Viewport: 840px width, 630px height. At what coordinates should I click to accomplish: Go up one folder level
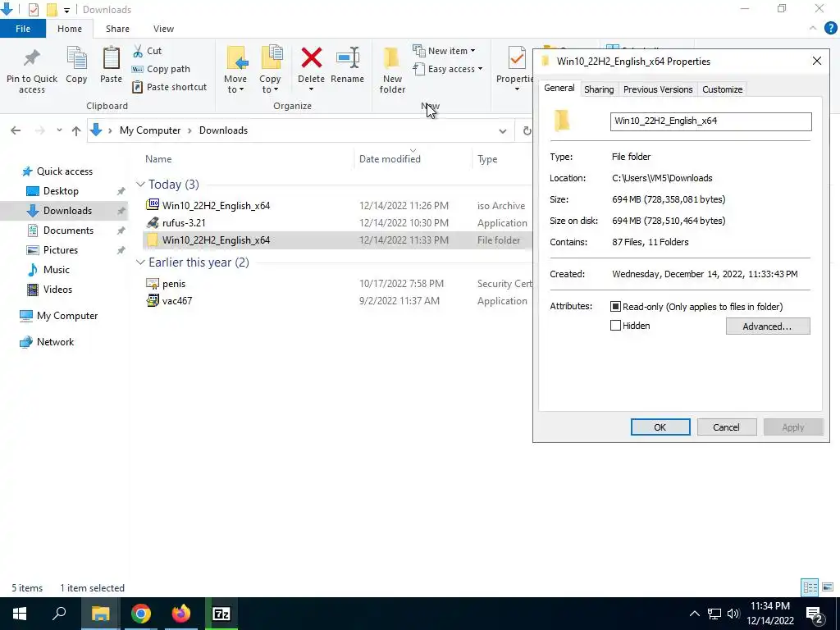(x=76, y=130)
